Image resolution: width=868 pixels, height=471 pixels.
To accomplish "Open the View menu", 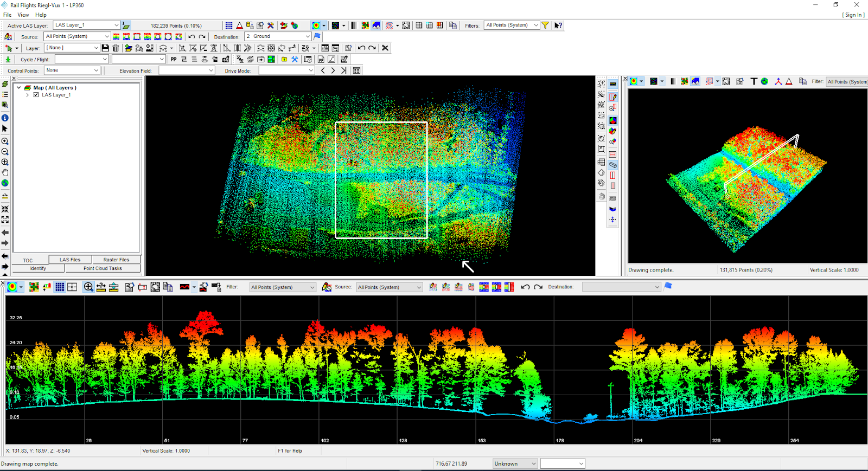I will (23, 15).
